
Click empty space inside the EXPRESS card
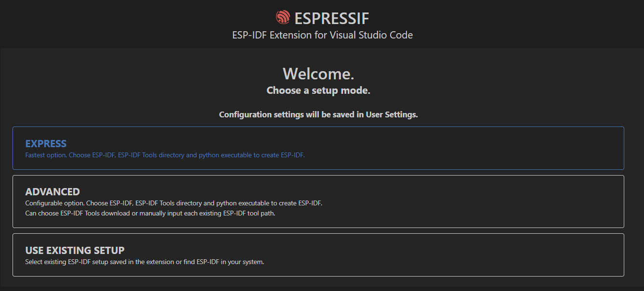point(458,148)
